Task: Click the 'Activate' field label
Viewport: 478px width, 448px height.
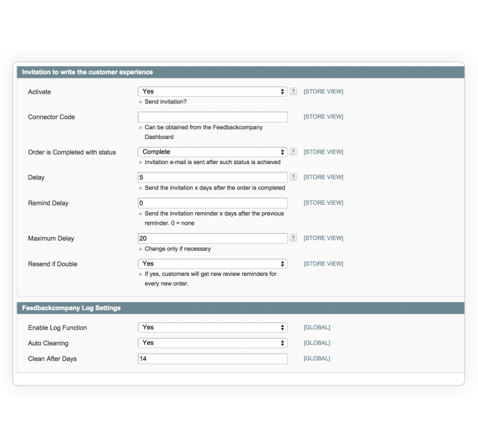Action: (40, 92)
